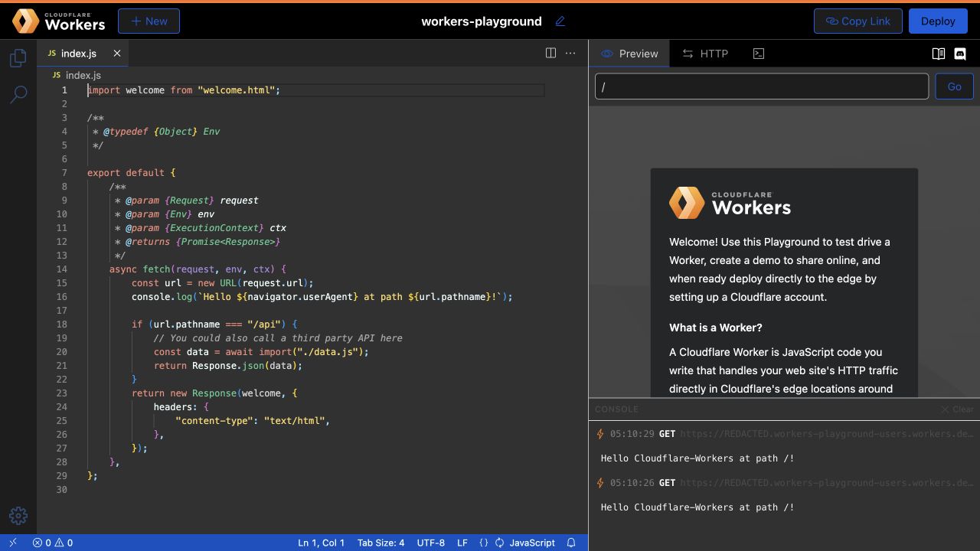Click the "welcome.html" string on line 1
Viewport: 980px width, 551px height.
pyautogui.click(x=236, y=90)
